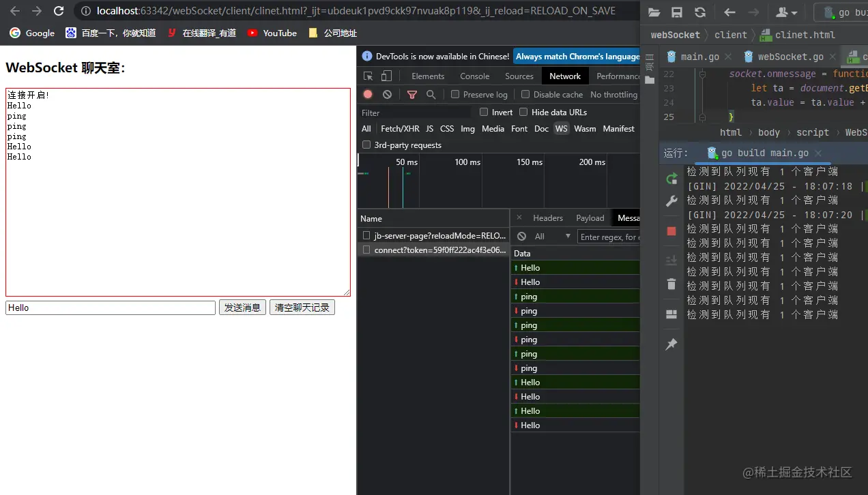Check Hide data URLs checkbox

(523, 112)
